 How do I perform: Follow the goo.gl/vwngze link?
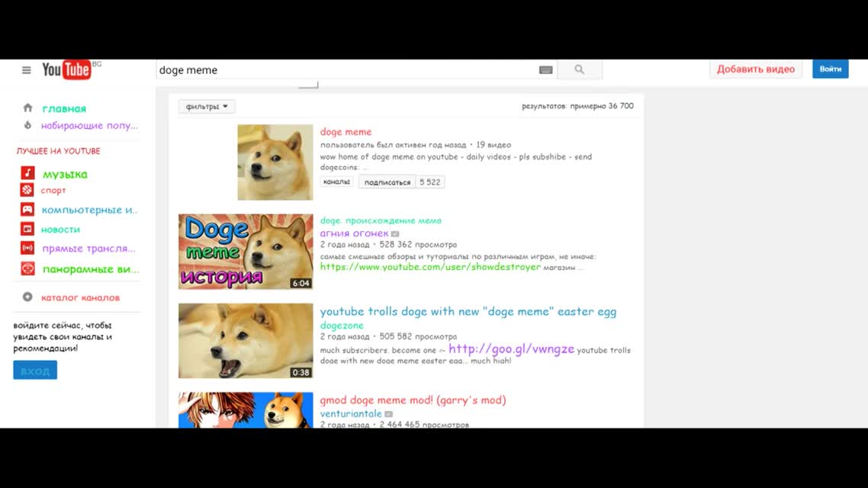tap(511, 348)
